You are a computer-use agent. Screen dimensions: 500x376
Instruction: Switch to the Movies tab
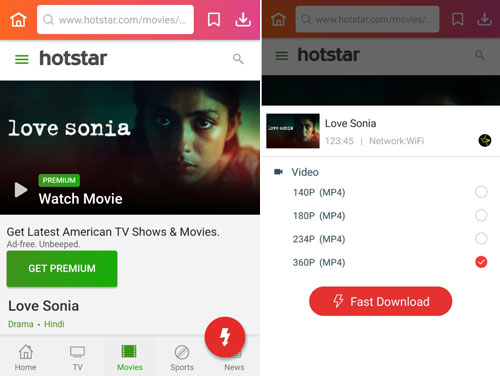(x=130, y=357)
